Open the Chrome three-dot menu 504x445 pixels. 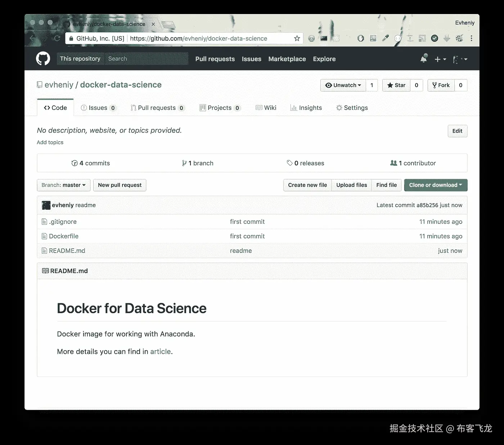coord(471,38)
